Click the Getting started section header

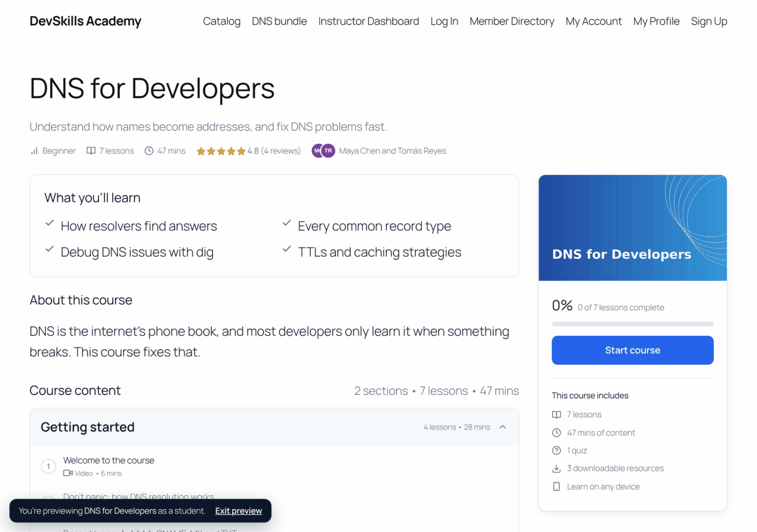coord(275,427)
